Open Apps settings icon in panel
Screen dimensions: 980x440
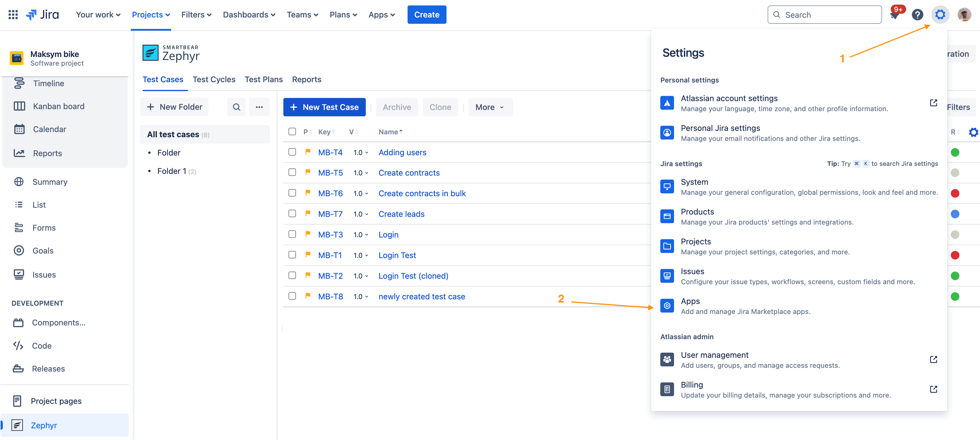pyautogui.click(x=667, y=306)
